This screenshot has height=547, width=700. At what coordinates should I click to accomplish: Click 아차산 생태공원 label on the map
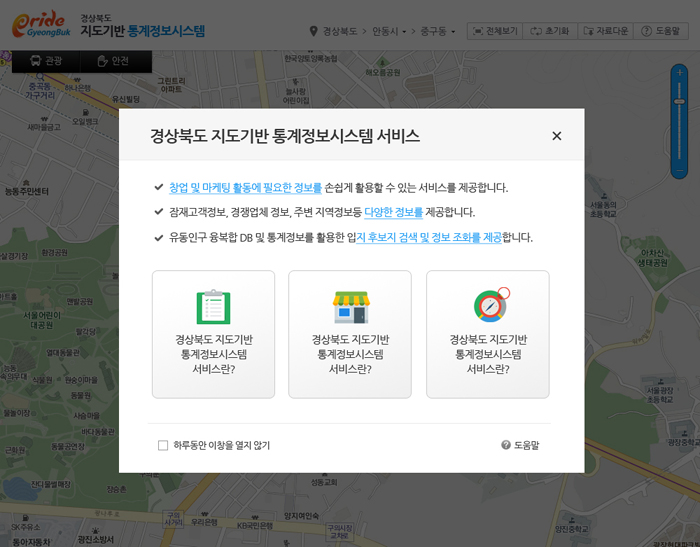coord(654,258)
